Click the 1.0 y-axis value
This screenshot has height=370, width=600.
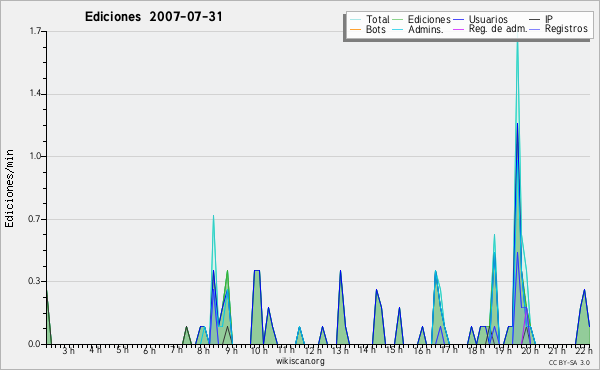pos(35,156)
